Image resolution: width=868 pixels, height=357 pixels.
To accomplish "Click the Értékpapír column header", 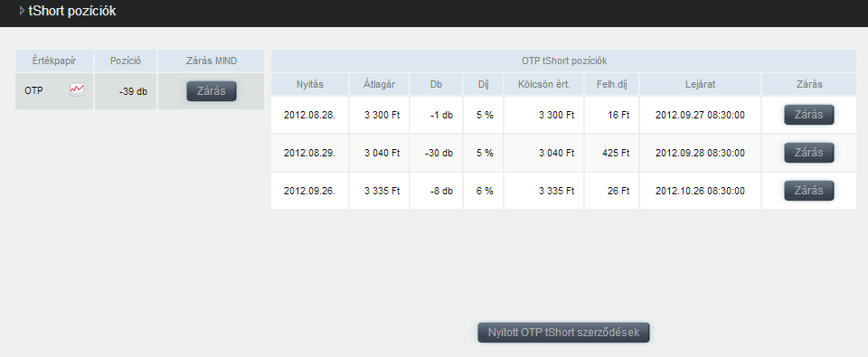I will tap(54, 61).
